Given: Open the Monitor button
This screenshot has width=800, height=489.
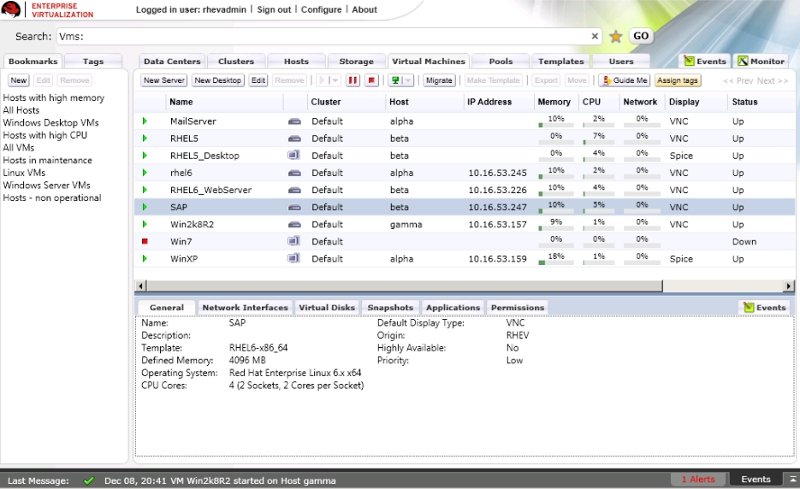Looking at the screenshot, I should click(x=761, y=61).
